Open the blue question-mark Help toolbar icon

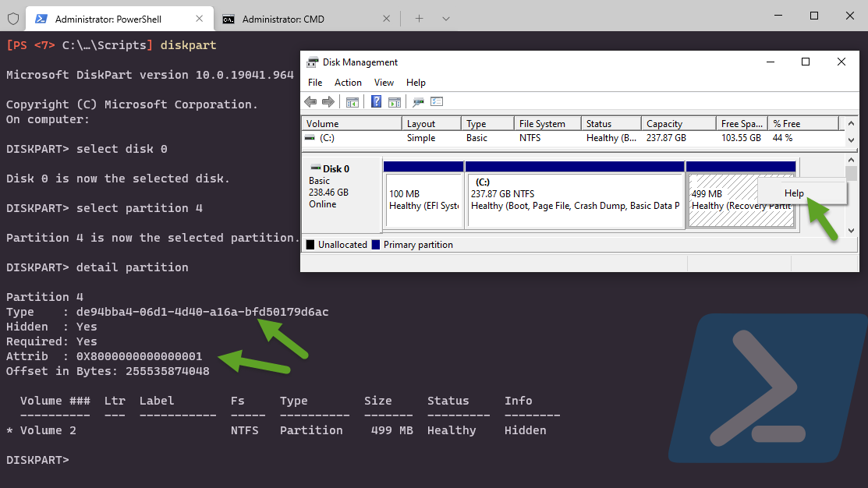[x=377, y=102]
